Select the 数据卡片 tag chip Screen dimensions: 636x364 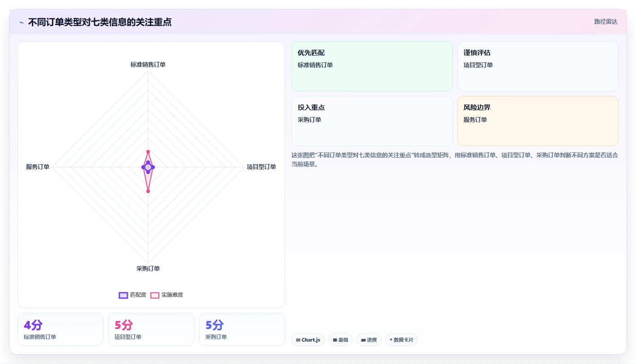pos(401,340)
